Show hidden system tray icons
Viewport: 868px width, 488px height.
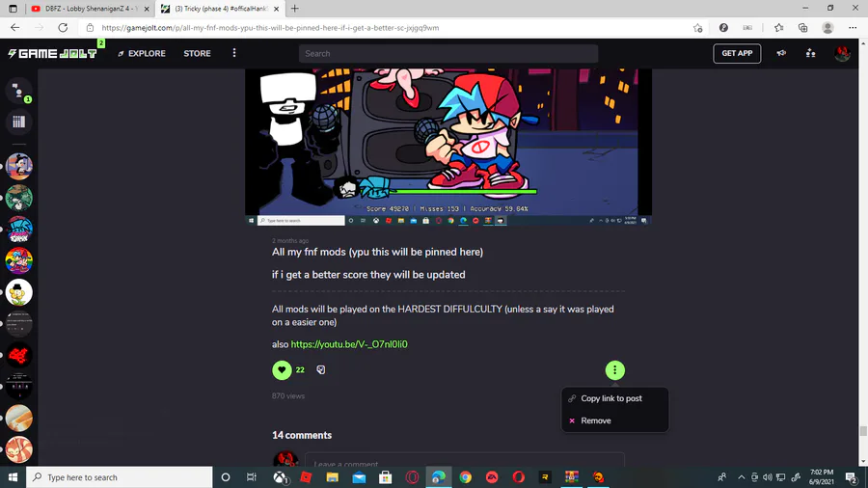point(742,477)
